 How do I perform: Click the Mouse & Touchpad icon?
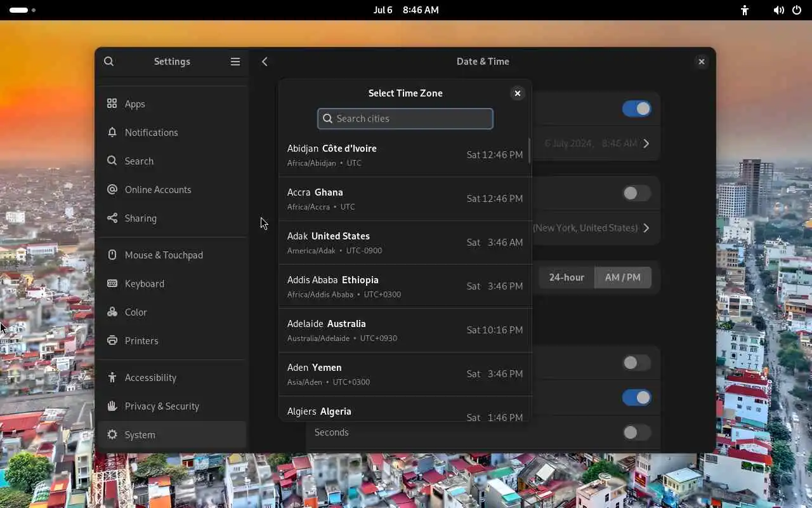pyautogui.click(x=112, y=255)
